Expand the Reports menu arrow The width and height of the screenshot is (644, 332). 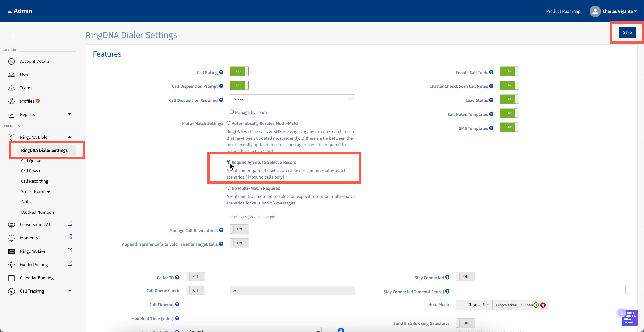pyautogui.click(x=70, y=114)
